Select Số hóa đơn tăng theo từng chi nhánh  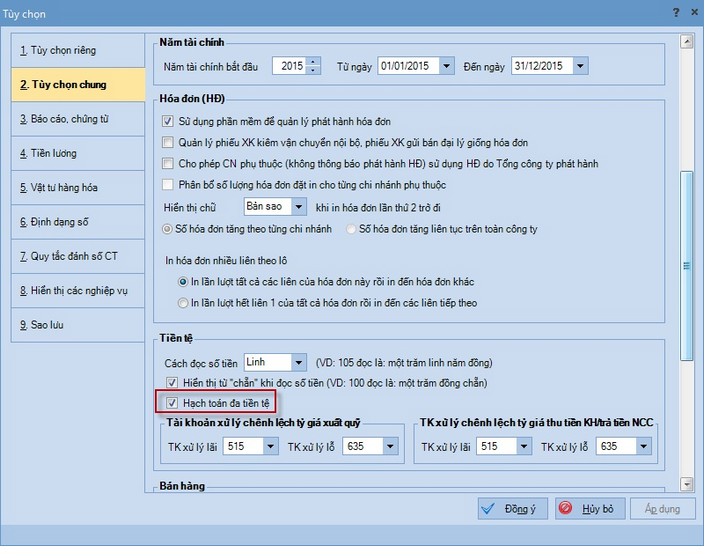pyautogui.click(x=167, y=229)
